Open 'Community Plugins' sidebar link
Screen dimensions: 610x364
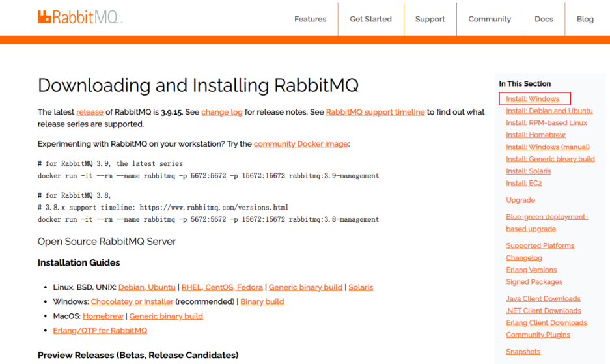[538, 335]
